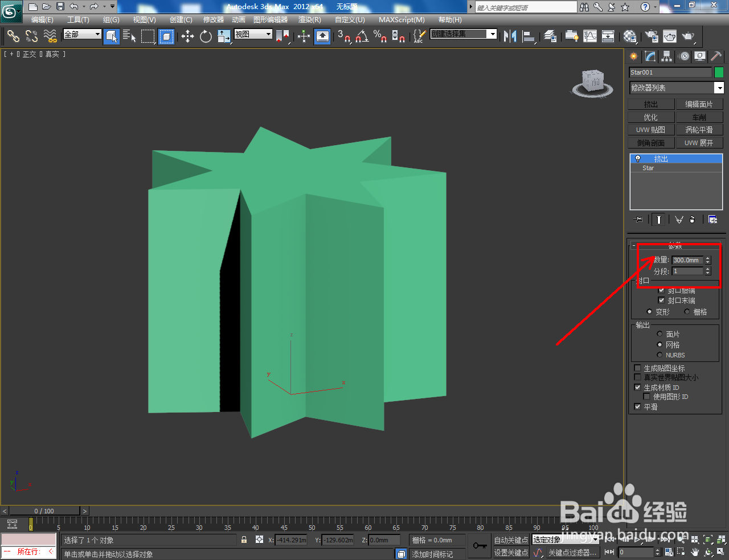Select the Bind to Space Warp tool
729x560 pixels.
[x=51, y=36]
